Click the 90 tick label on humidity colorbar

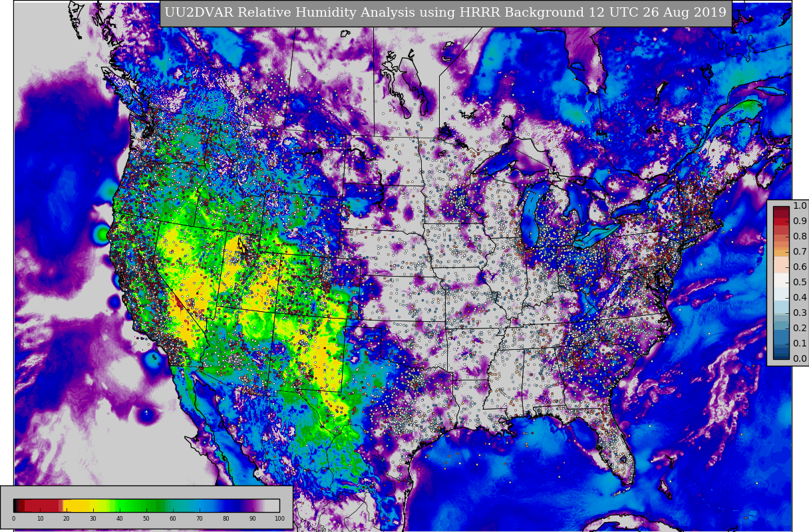coord(253,519)
